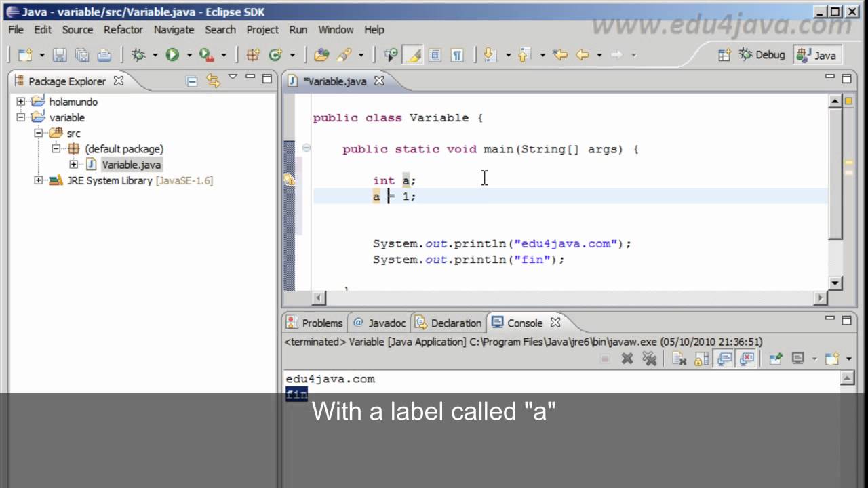Open the Project menu

[262, 30]
